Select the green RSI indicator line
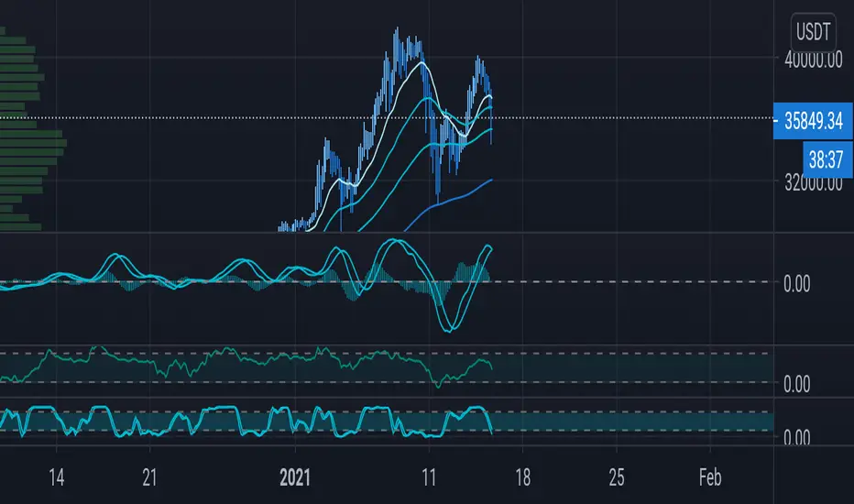The width and height of the screenshot is (854, 504). (x=245, y=359)
